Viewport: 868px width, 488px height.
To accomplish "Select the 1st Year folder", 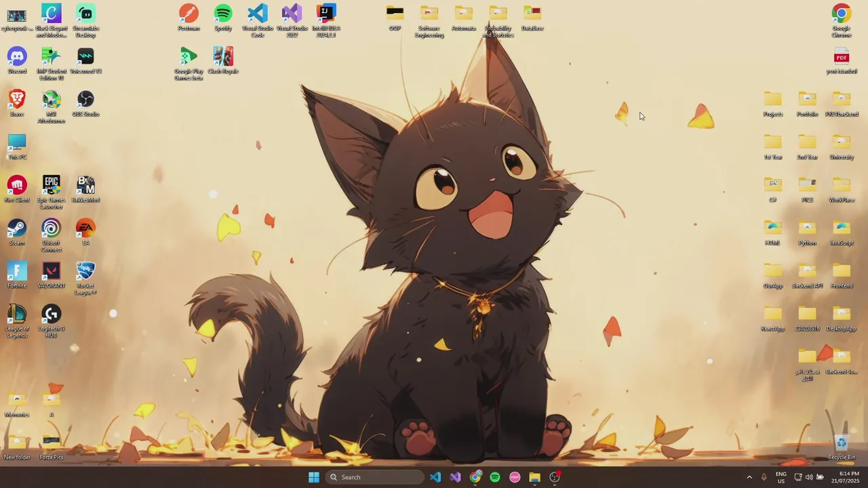I will click(773, 146).
